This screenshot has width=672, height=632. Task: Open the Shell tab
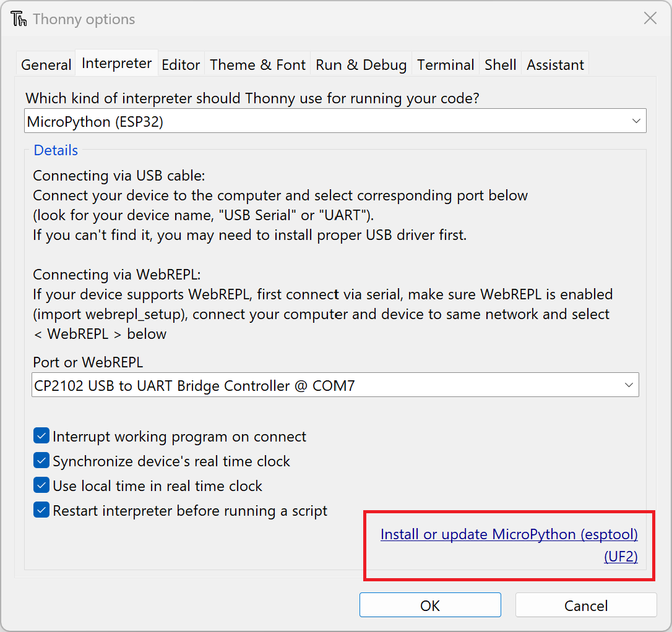500,65
